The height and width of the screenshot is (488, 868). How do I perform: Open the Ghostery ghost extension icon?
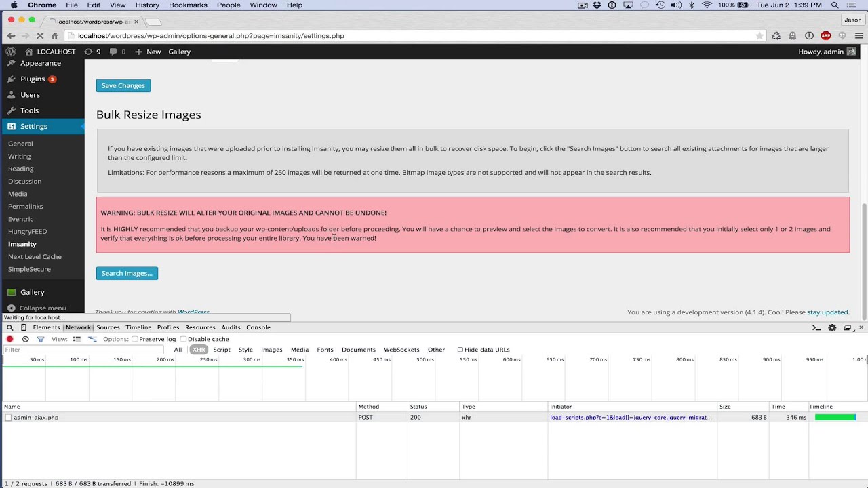[793, 36]
